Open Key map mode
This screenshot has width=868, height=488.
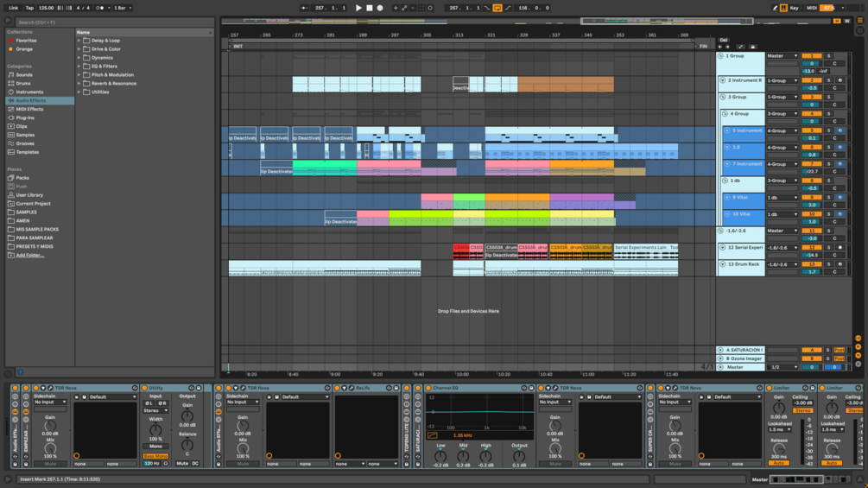point(794,8)
